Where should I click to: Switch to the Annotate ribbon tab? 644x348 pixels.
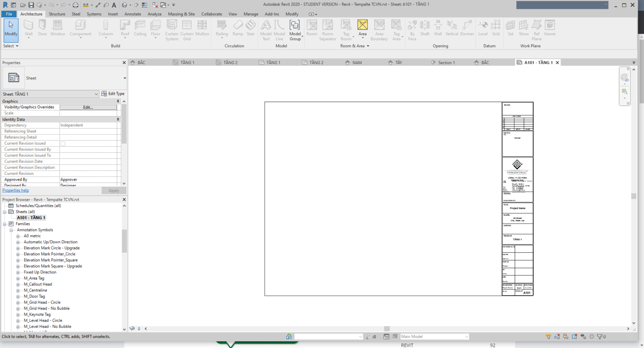click(x=132, y=14)
